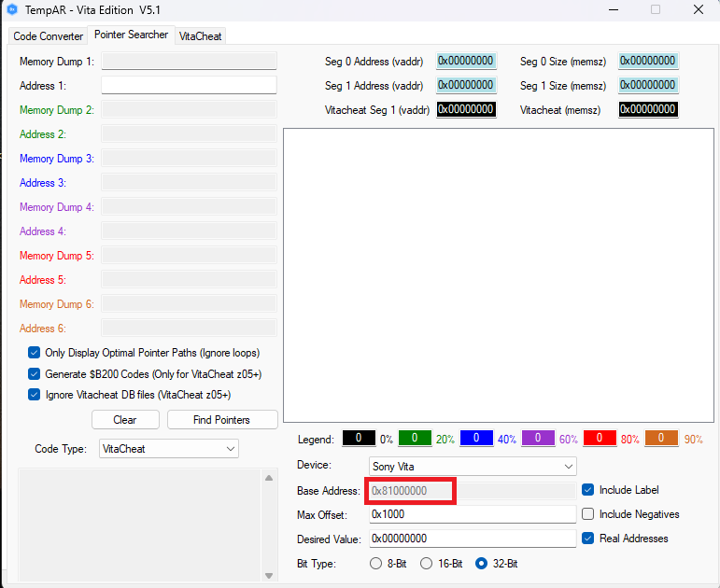
Task: Switch to the Code Converter tab
Action: point(48,36)
